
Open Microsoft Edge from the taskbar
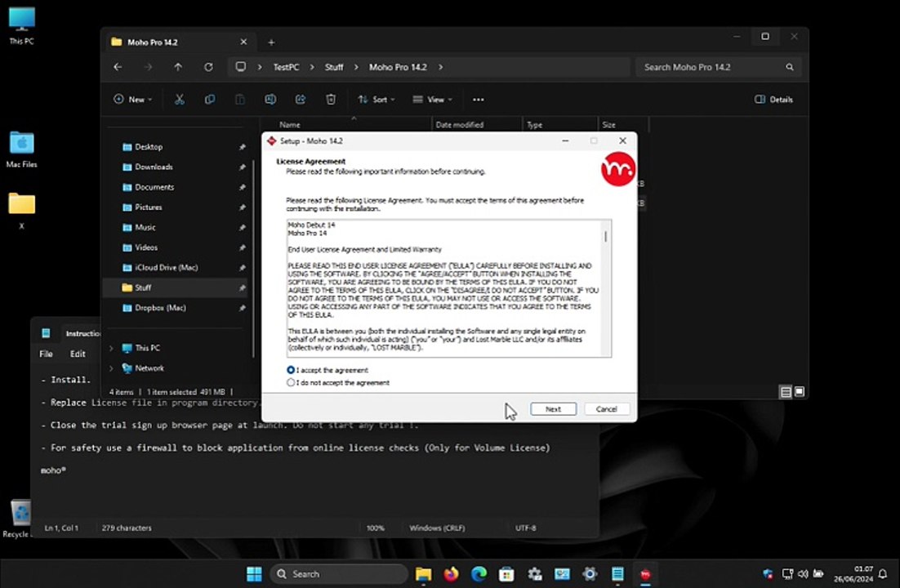[479, 573]
